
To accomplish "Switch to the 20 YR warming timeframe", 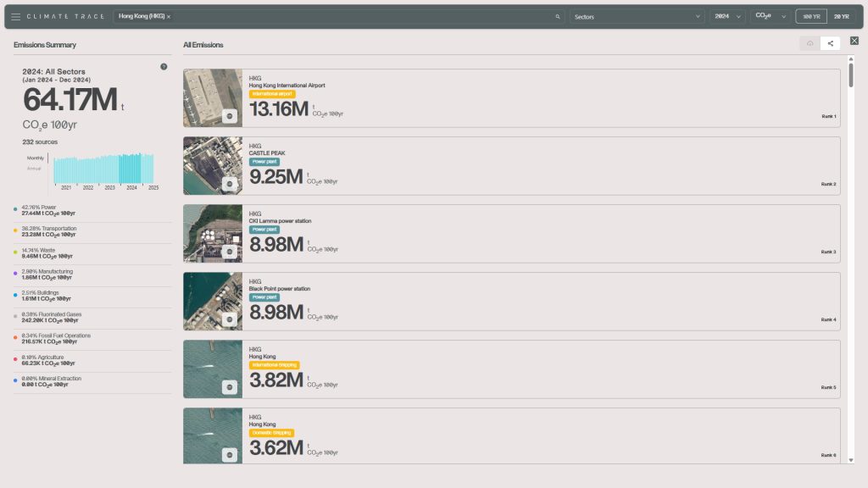I will click(x=842, y=17).
